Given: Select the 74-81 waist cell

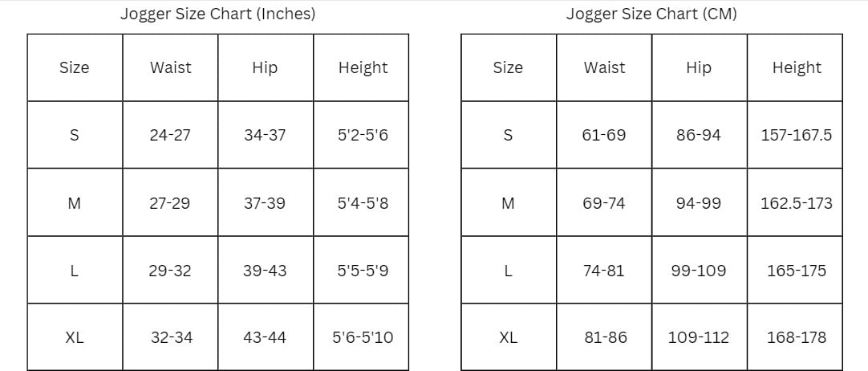Looking at the screenshot, I should (x=605, y=271).
